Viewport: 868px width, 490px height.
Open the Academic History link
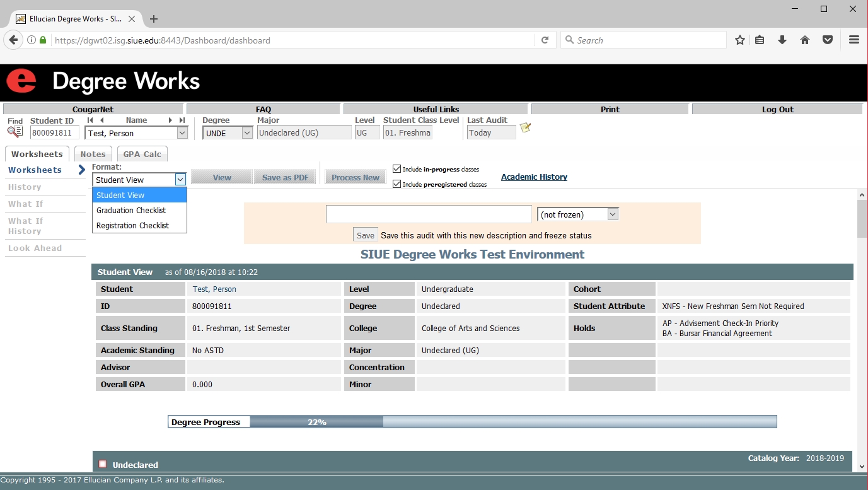click(x=534, y=177)
